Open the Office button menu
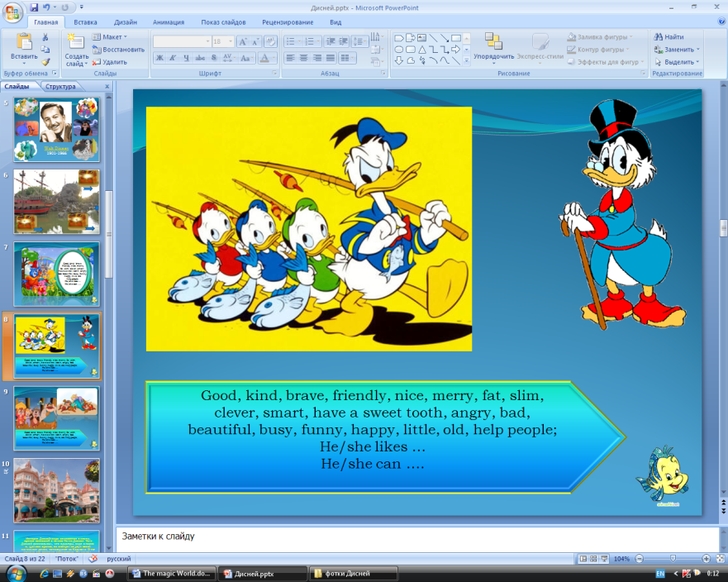Image resolution: width=728 pixels, height=582 pixels. click(x=12, y=12)
